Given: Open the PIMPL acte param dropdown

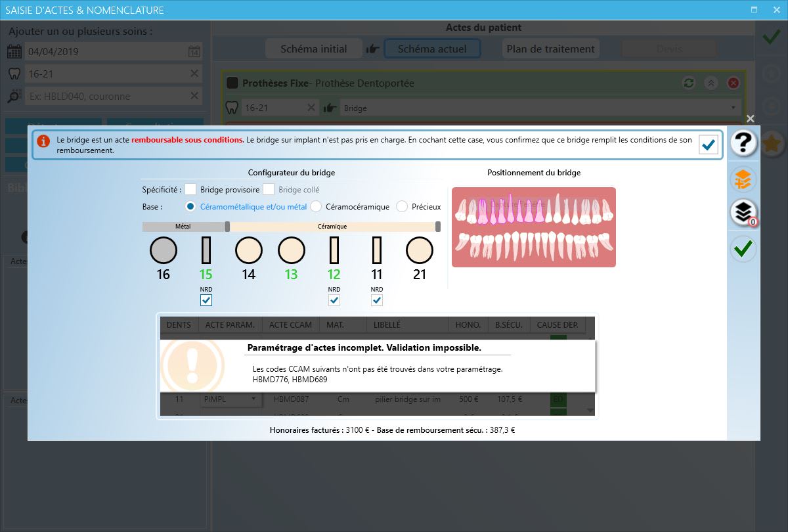Looking at the screenshot, I should (x=230, y=399).
